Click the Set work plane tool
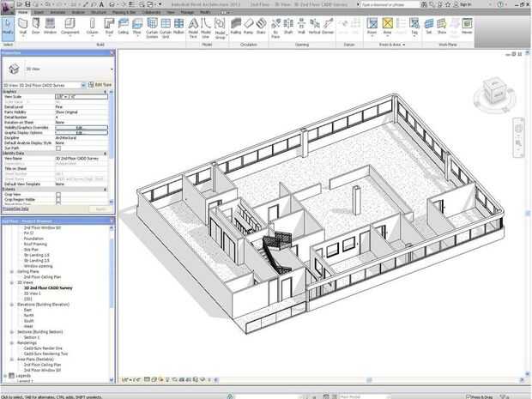 [429, 27]
